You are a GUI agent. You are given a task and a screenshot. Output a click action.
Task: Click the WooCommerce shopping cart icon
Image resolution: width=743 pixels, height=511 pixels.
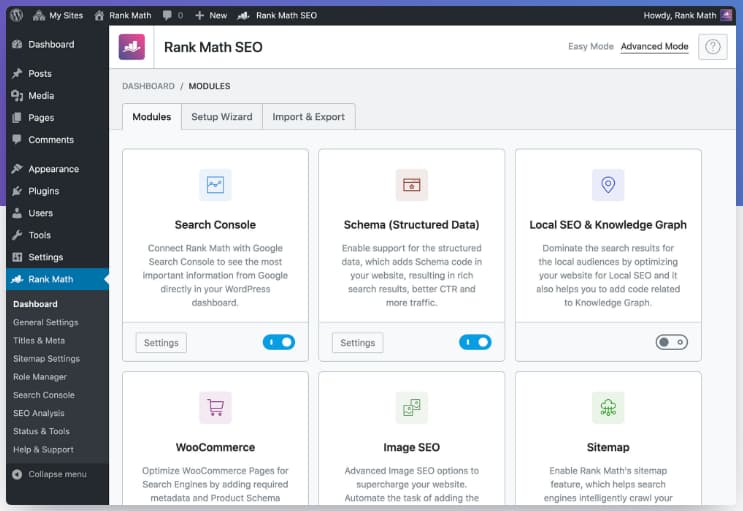pyautogui.click(x=215, y=408)
